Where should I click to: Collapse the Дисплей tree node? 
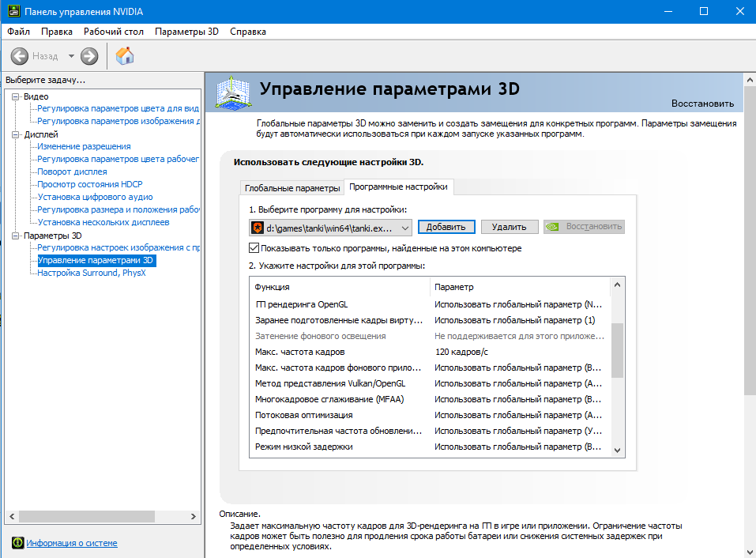click(16, 134)
